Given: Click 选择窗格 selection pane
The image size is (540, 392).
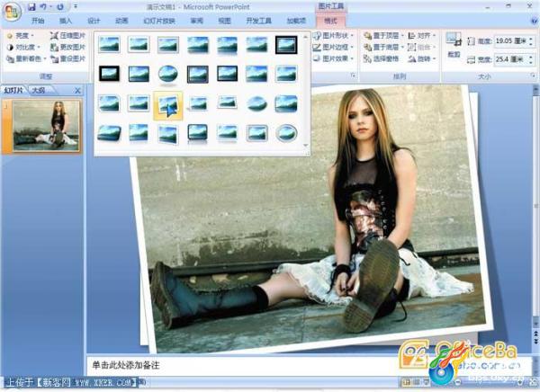Looking at the screenshot, I should (382, 58).
